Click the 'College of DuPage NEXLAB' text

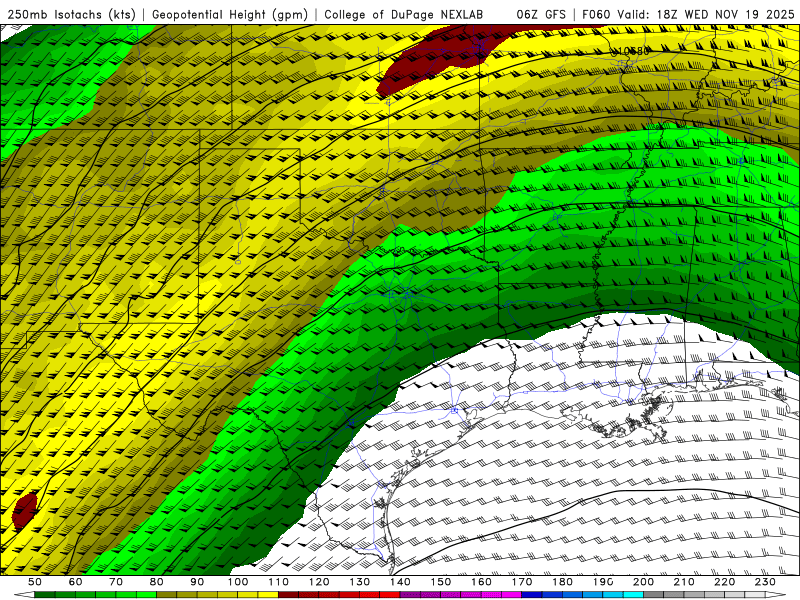pos(403,15)
